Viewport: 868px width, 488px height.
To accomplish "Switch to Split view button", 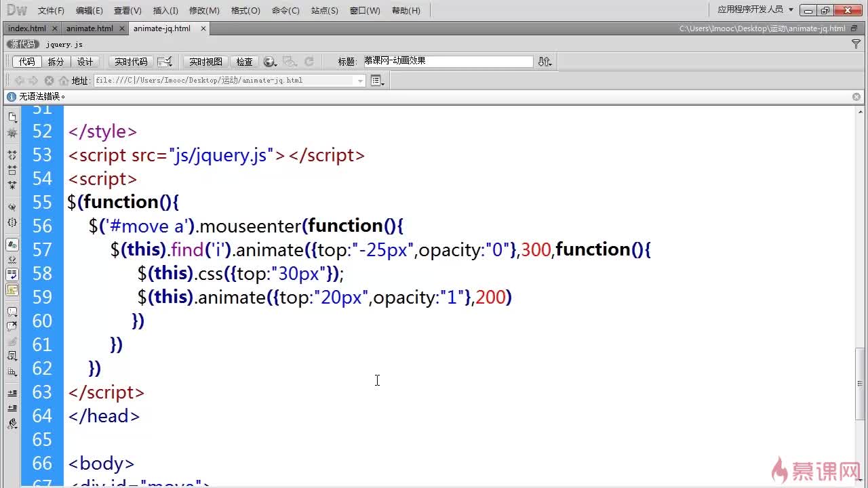I will [x=56, y=62].
